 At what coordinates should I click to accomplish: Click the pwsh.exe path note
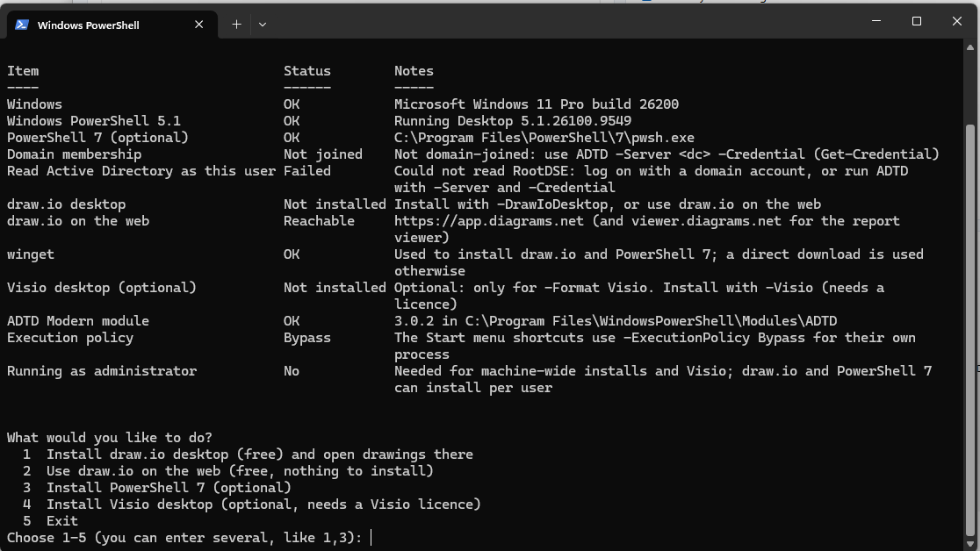[x=544, y=138]
